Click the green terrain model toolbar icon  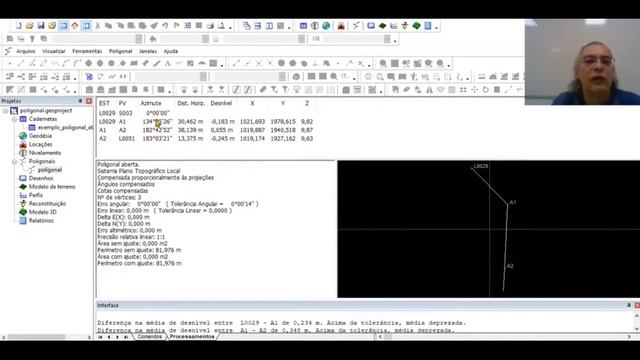[x=382, y=26]
